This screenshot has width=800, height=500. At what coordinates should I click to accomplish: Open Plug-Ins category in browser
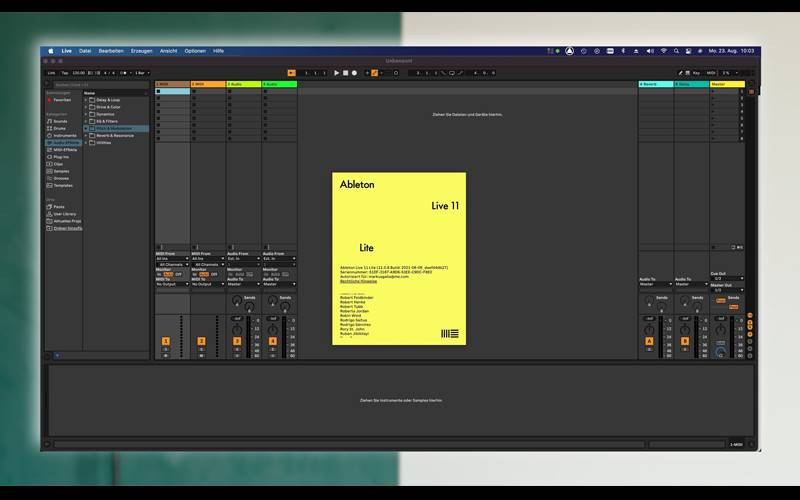[x=61, y=157]
